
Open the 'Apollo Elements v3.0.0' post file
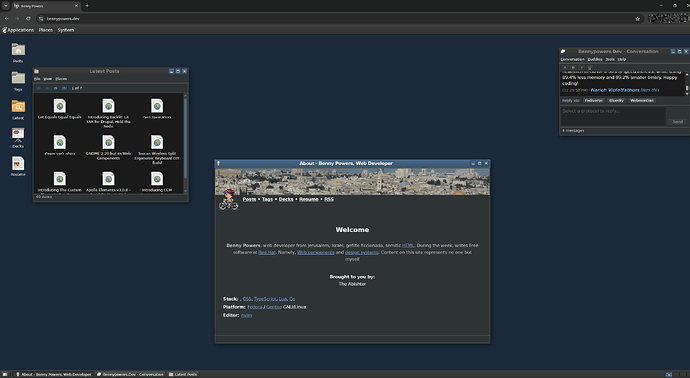pos(108,179)
